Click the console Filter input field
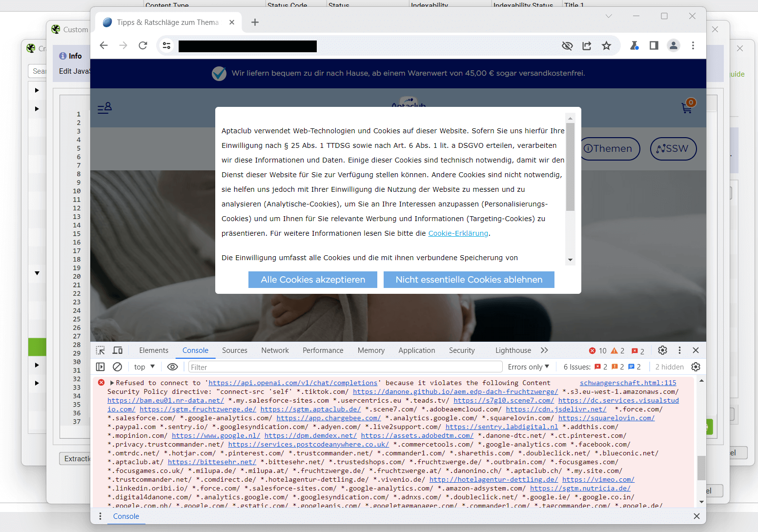The width and height of the screenshot is (758, 532). coord(345,367)
